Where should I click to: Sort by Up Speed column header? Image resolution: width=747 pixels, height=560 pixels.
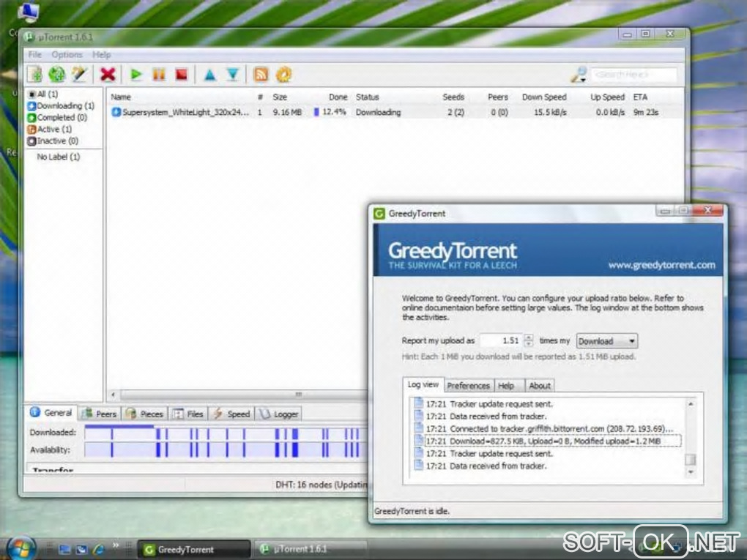point(607,97)
